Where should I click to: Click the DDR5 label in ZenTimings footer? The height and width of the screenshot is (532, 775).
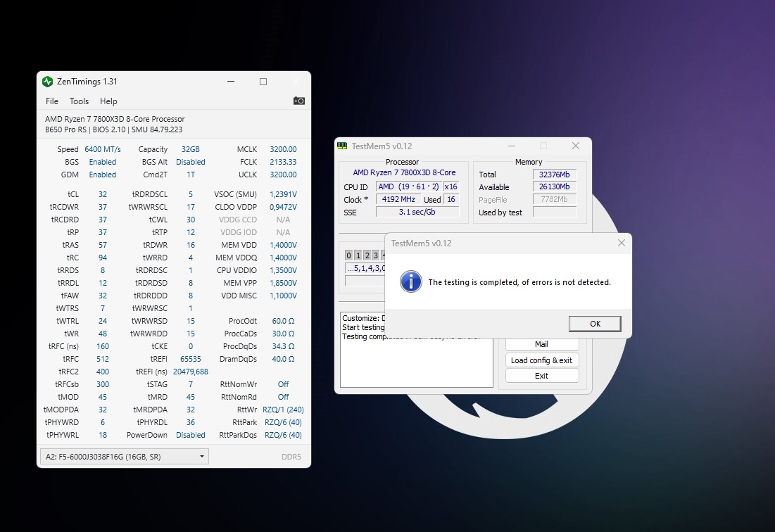[x=291, y=457]
